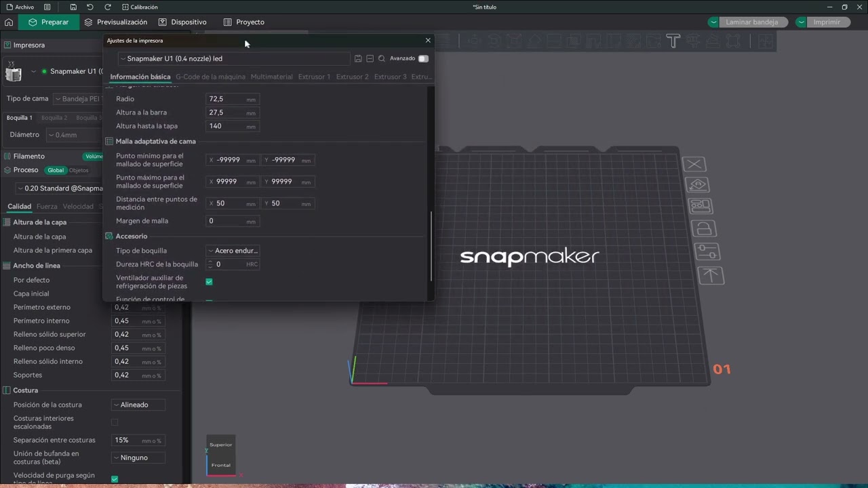Click the Radio value field
868x488 pixels.
233,99
